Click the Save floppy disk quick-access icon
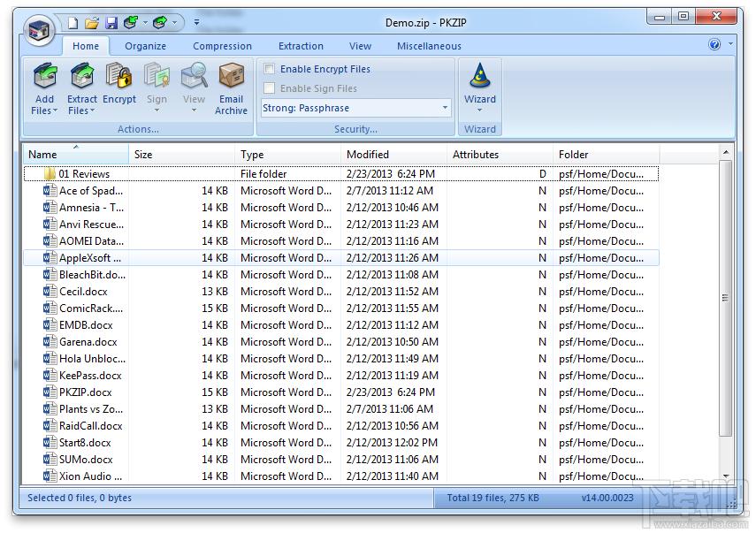This screenshot has width=756, height=533. coord(111,23)
